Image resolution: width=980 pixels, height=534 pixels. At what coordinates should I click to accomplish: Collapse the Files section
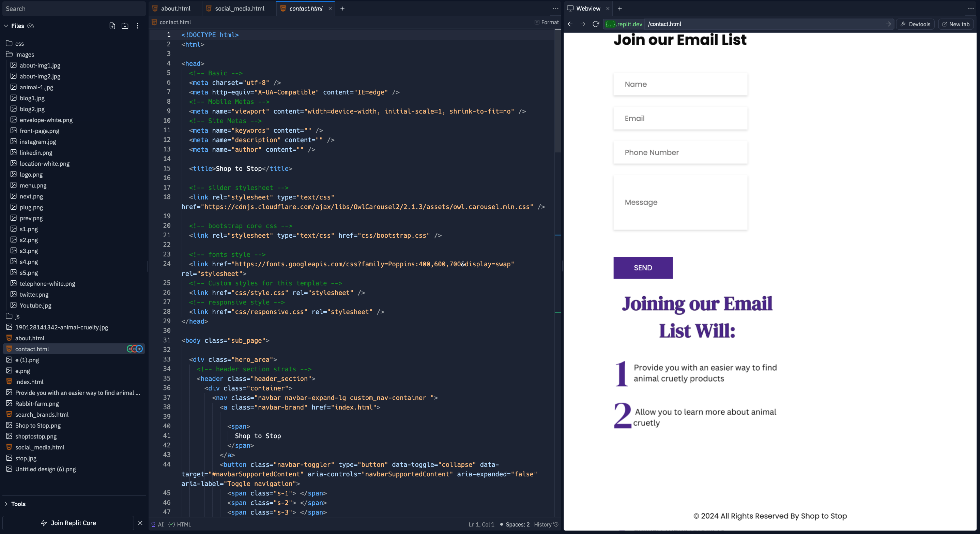[6, 26]
